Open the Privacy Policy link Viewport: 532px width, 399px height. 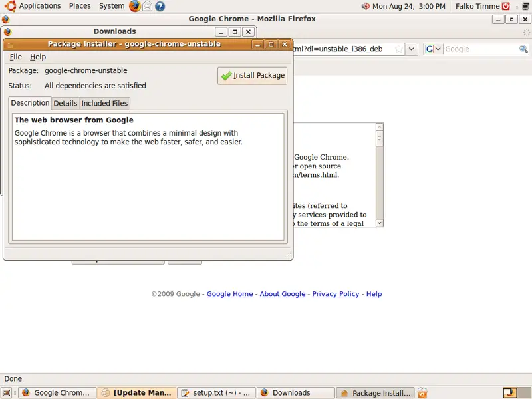[x=336, y=294]
